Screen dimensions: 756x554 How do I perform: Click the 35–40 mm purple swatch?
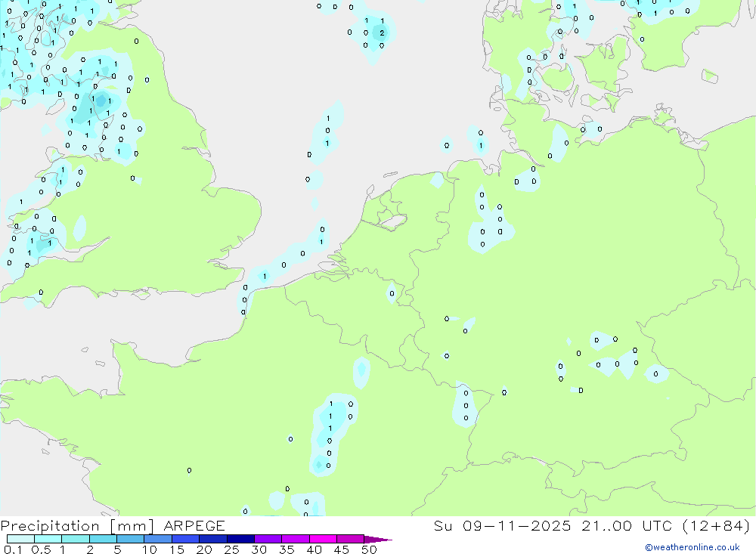coord(296,539)
